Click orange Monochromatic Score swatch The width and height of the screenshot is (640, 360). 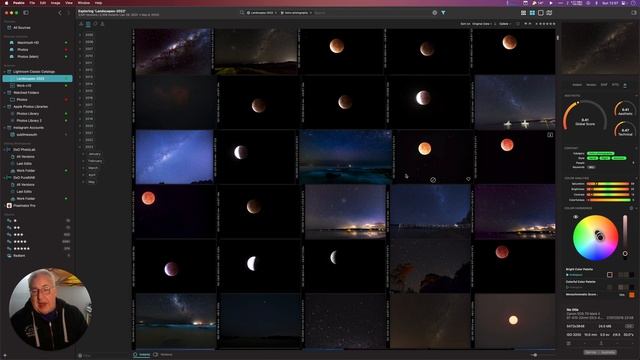tap(632, 295)
